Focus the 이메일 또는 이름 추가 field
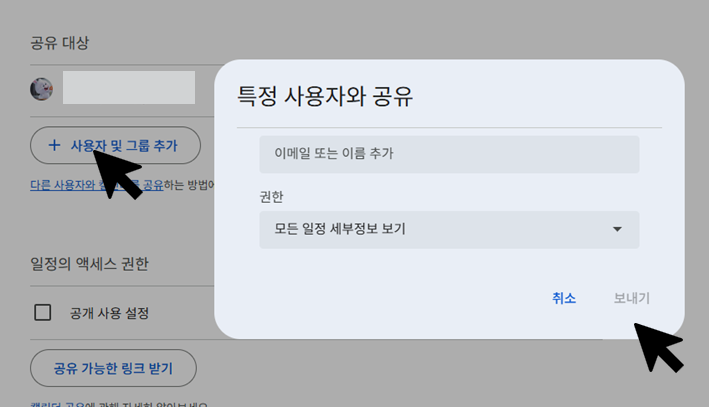Viewport: 709px width, 407px height. [x=448, y=154]
